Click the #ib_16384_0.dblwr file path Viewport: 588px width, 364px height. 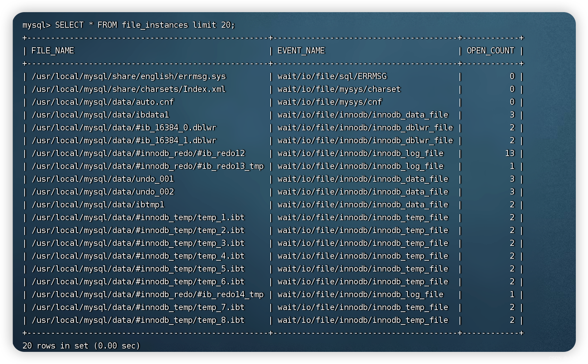click(x=124, y=128)
